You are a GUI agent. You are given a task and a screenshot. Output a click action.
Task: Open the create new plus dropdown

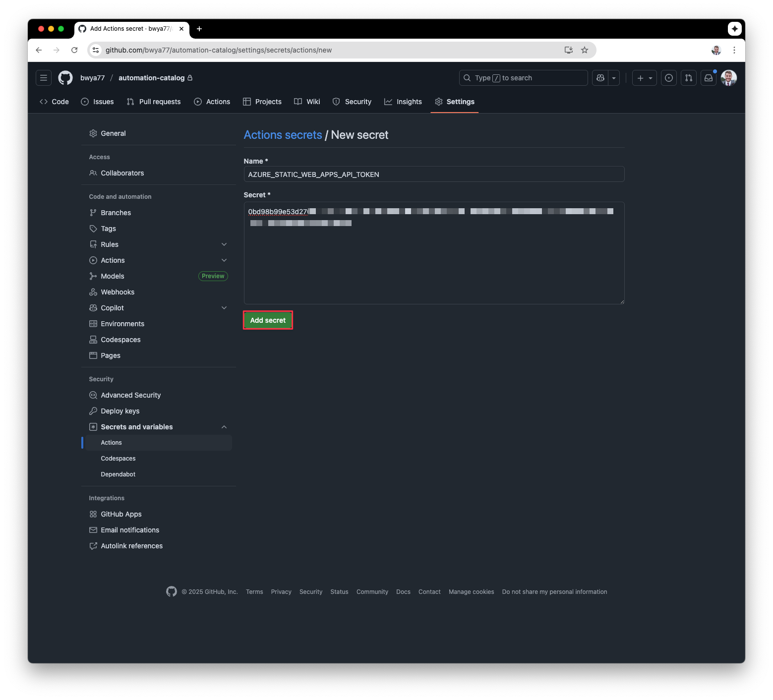tap(644, 78)
